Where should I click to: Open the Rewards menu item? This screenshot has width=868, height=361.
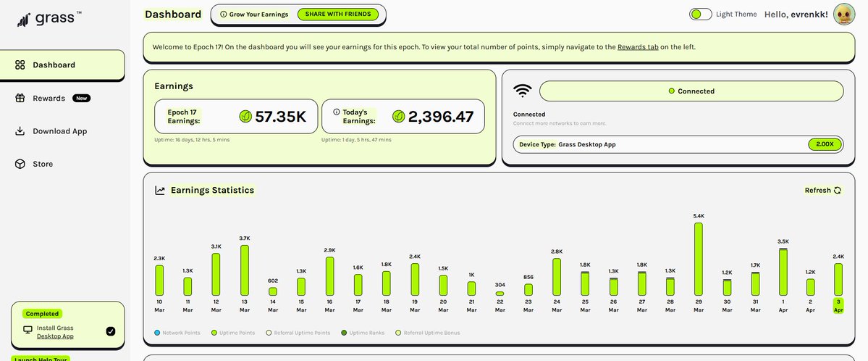tap(49, 99)
